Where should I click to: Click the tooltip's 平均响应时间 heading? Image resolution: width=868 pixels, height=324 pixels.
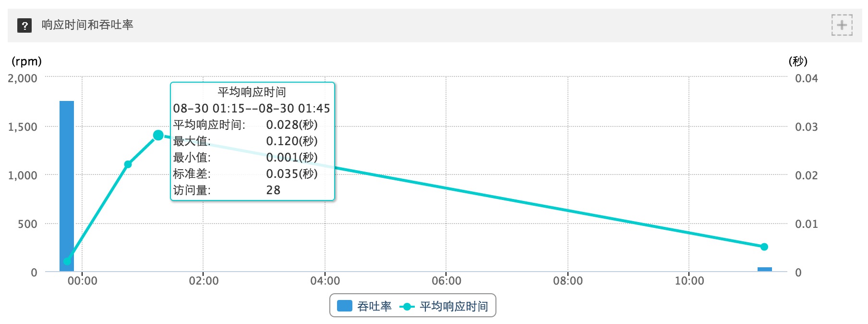[252, 92]
